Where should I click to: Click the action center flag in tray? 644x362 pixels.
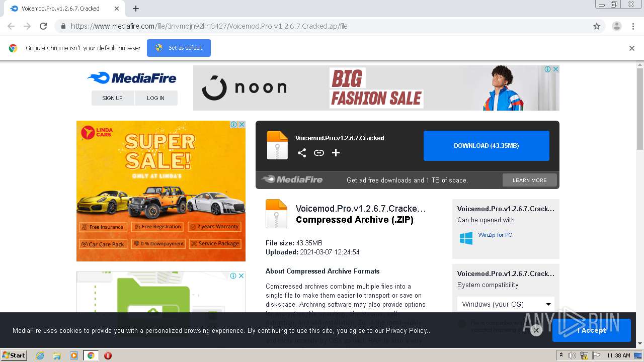tap(596, 355)
